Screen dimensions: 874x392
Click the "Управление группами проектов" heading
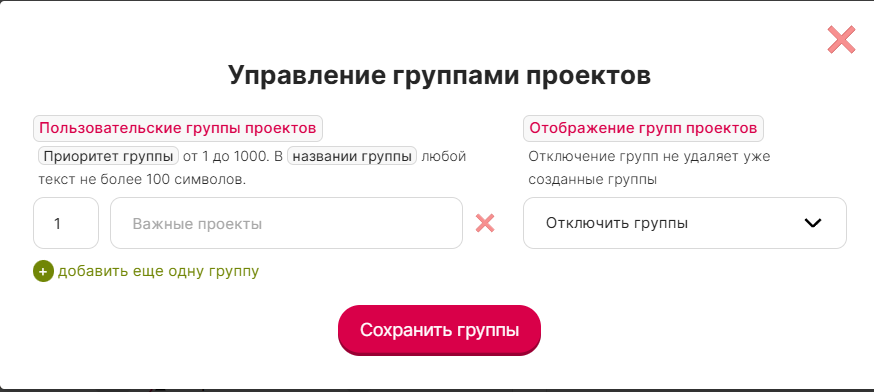point(439,75)
